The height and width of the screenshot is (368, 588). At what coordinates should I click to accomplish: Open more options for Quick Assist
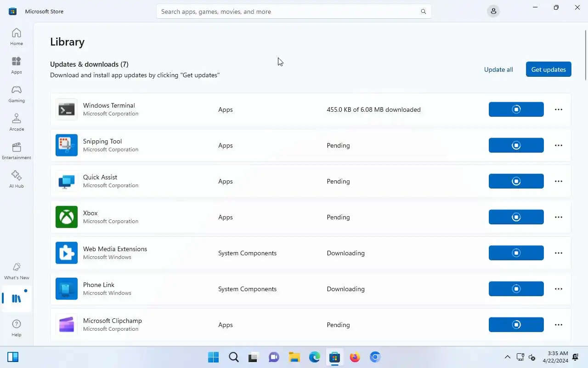coord(559,181)
